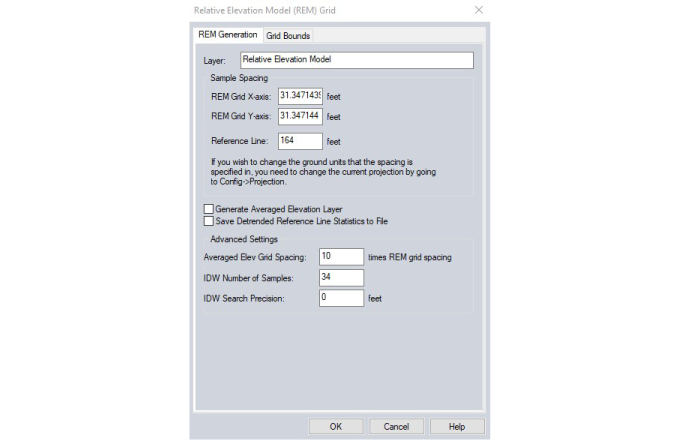
Task: Click the 'Layer:' label
Action: tap(214, 61)
